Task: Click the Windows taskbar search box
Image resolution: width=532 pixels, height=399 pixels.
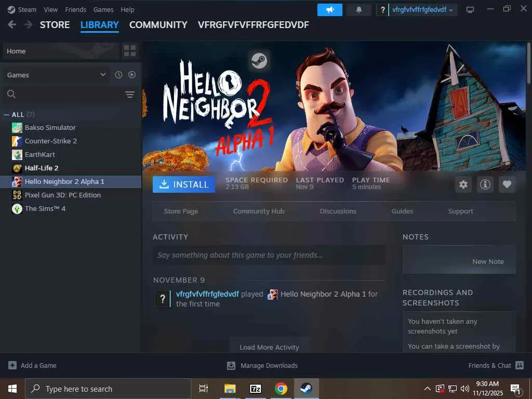Action: click(x=108, y=389)
